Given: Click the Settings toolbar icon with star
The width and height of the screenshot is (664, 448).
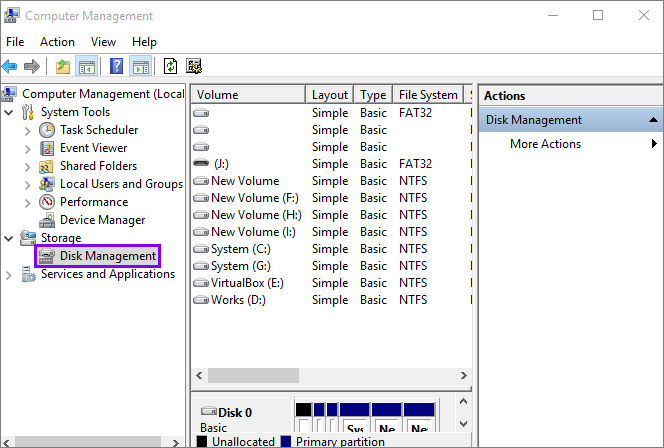Looking at the screenshot, I should tap(194, 67).
